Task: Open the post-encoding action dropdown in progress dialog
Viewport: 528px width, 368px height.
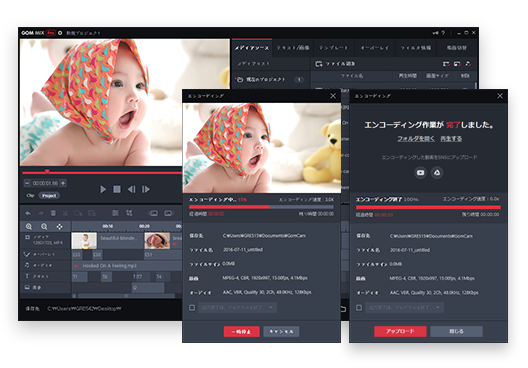Action: pos(238,307)
